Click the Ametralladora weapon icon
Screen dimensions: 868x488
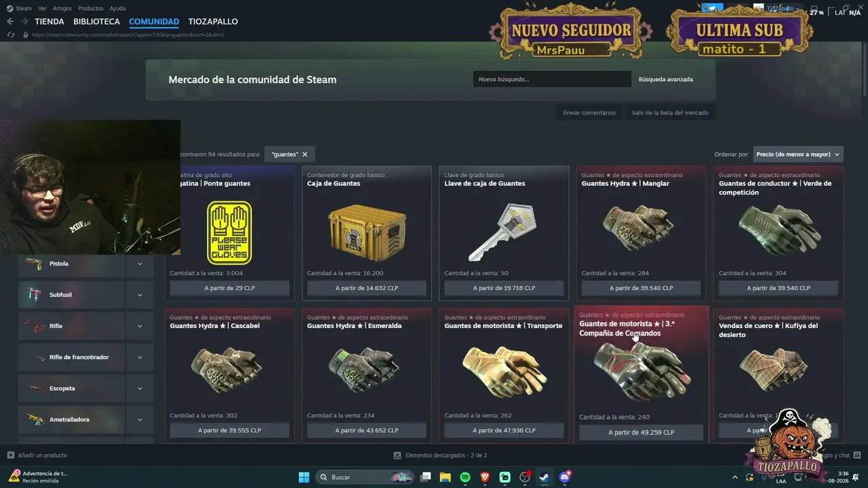tap(34, 420)
